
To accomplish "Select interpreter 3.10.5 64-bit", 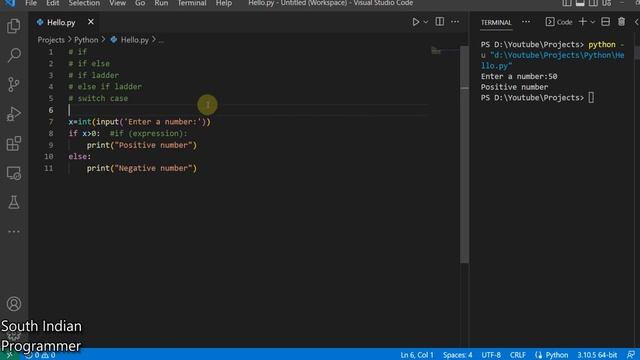I will (597, 355).
